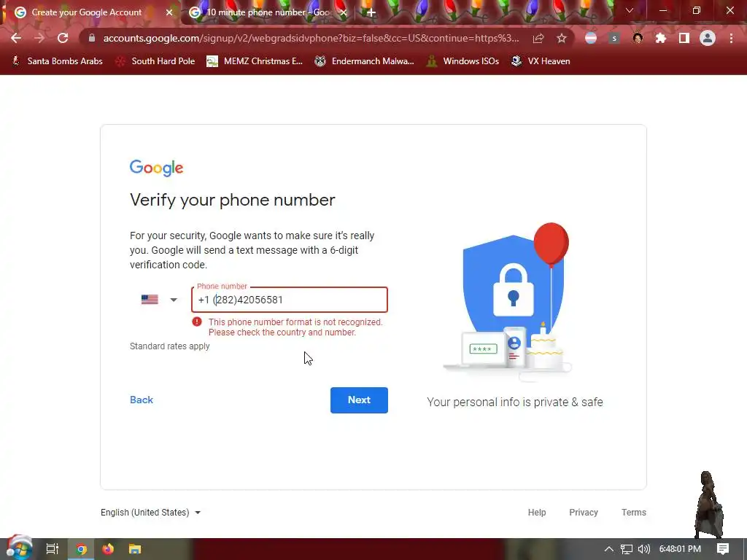The width and height of the screenshot is (747, 560).
Task: Reload the page with the refresh icon
Action: click(63, 38)
